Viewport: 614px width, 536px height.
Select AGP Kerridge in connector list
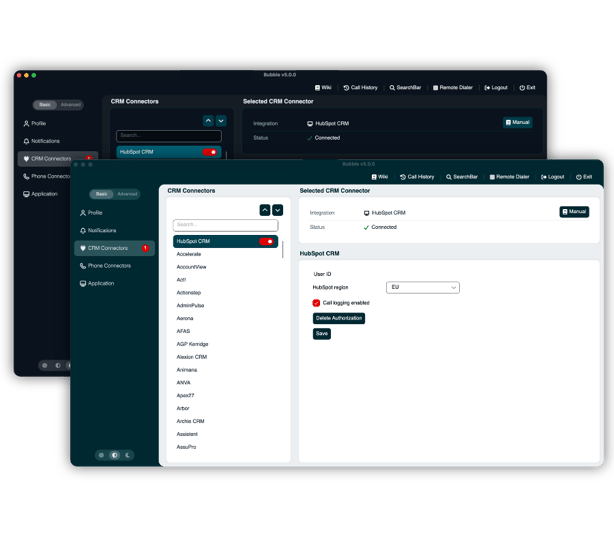coord(192,344)
